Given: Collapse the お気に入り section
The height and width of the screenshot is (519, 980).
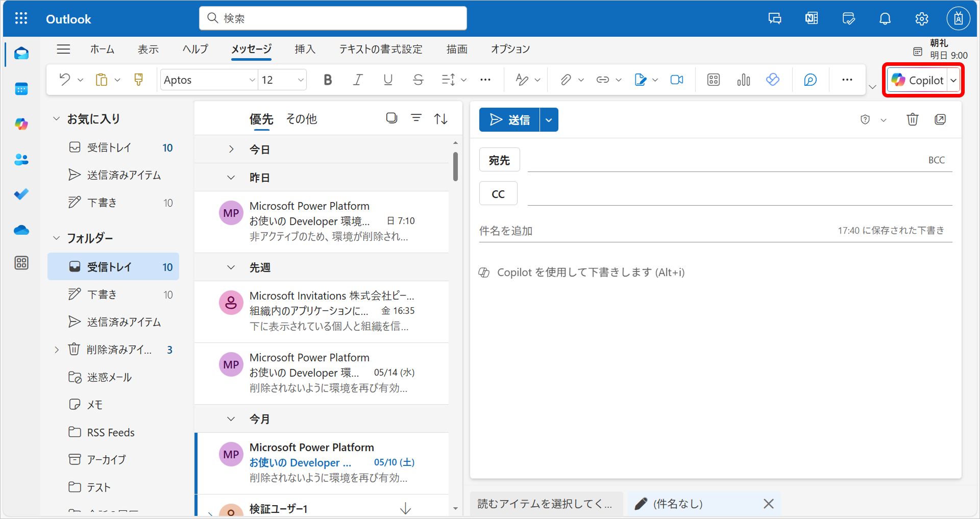Looking at the screenshot, I should (x=56, y=118).
